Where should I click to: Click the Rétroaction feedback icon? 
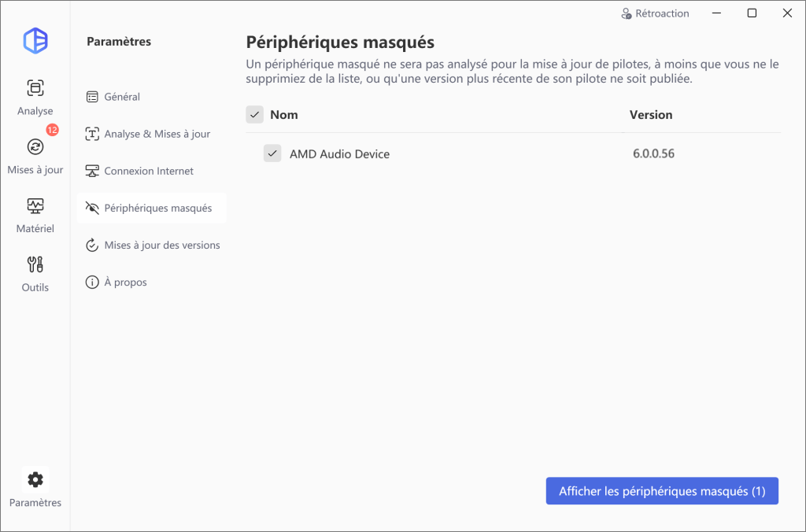click(x=626, y=13)
